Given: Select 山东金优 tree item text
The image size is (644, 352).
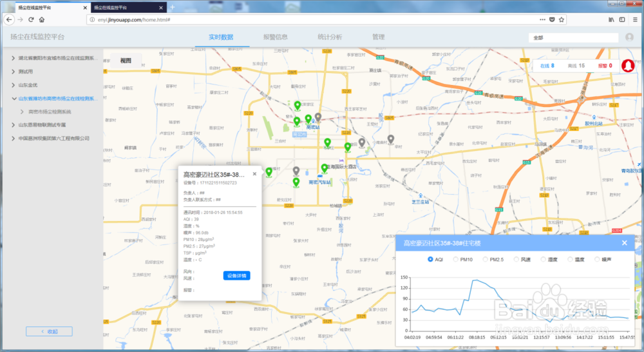Looking at the screenshot, I should coord(28,85).
